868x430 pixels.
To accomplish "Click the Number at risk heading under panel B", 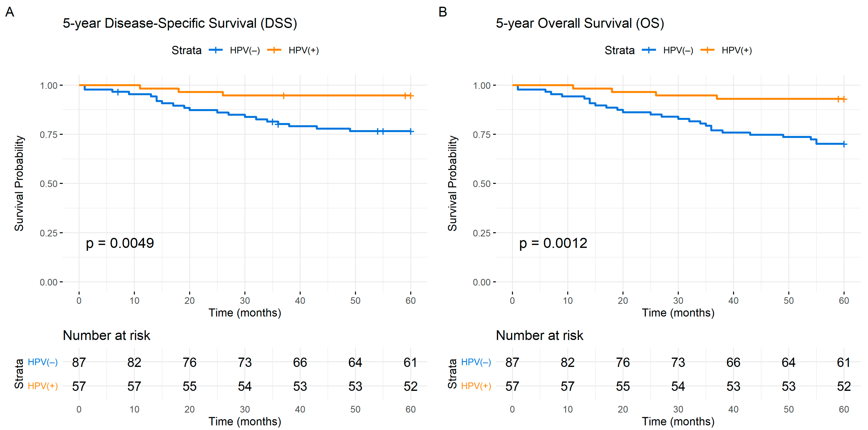I will 539,336.
